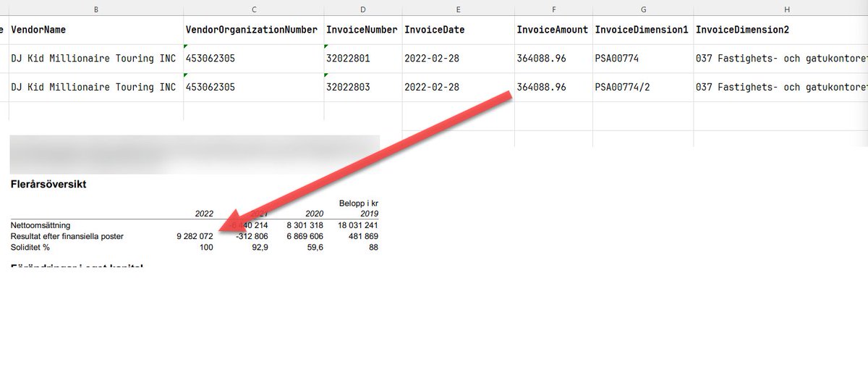Click the value 18 031 241
The width and height of the screenshot is (868, 365).
tap(358, 225)
